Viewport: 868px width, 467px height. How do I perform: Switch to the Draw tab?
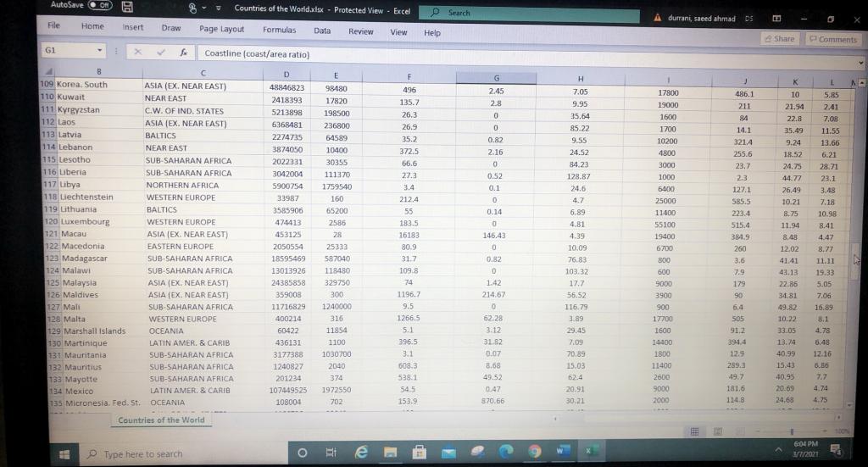(171, 28)
